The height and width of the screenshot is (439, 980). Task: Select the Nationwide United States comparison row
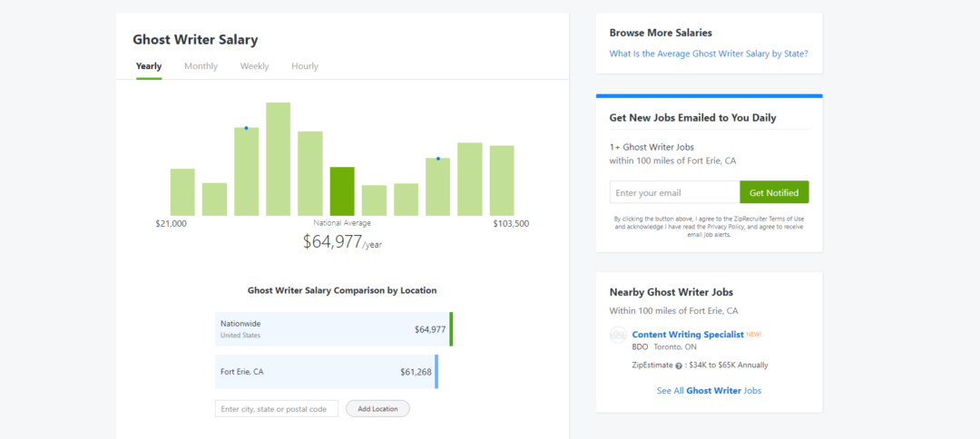(x=333, y=329)
